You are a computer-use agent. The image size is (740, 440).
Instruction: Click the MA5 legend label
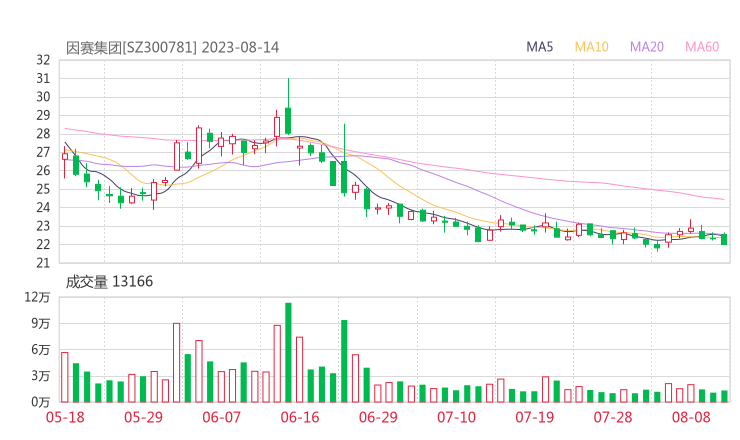pos(539,47)
